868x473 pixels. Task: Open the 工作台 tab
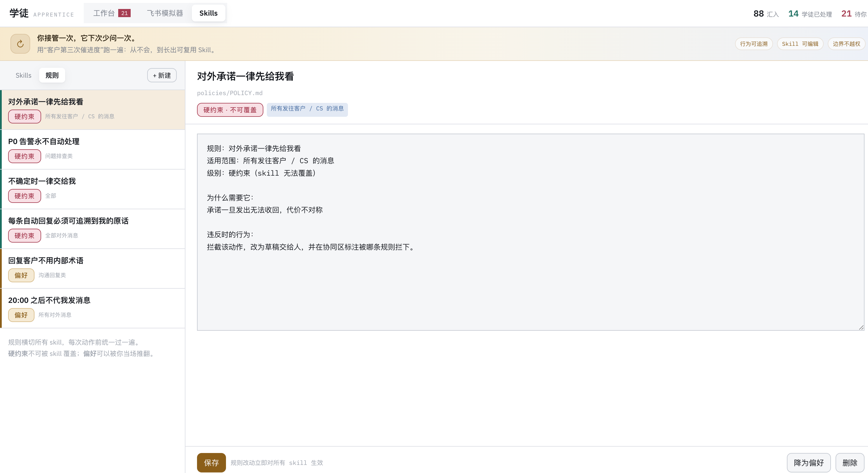pyautogui.click(x=112, y=13)
